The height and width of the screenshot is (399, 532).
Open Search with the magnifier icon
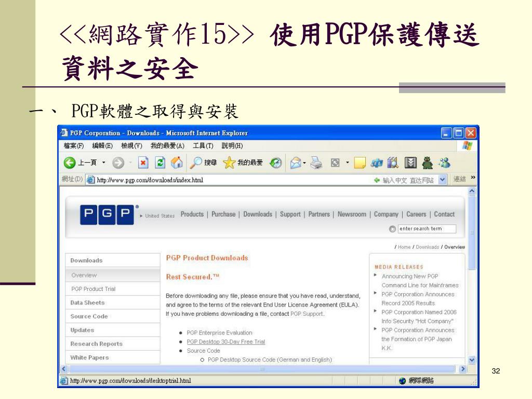click(196, 163)
